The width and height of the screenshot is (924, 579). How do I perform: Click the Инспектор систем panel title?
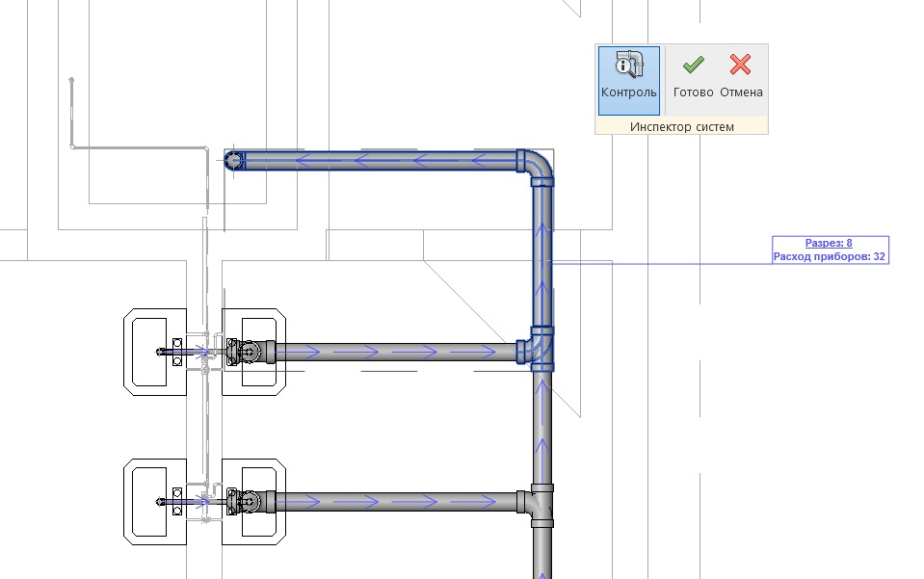tap(682, 126)
